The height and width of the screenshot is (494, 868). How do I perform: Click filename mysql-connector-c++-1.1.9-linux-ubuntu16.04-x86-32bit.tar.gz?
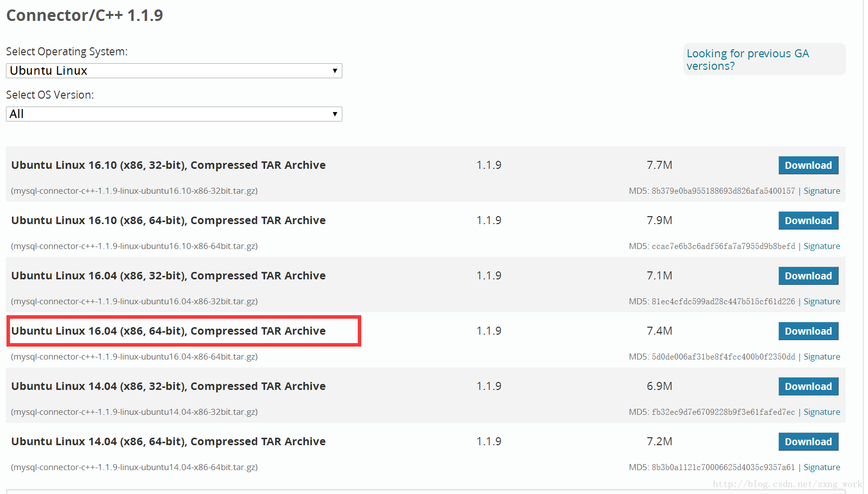(135, 301)
